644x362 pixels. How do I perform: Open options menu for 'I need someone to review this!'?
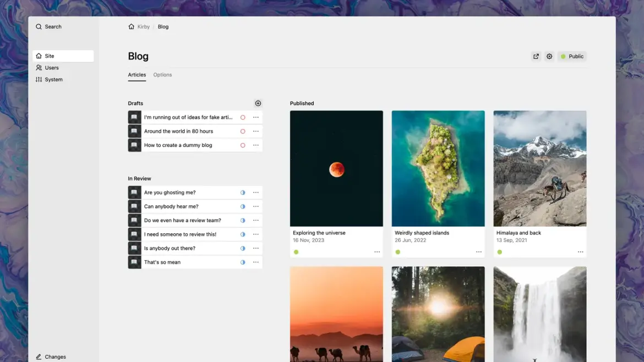coord(256,234)
